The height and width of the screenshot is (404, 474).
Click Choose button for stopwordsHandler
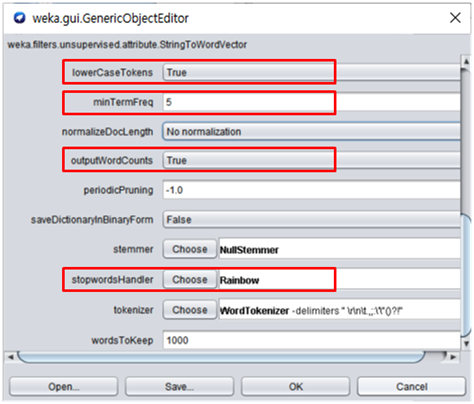[x=190, y=280]
